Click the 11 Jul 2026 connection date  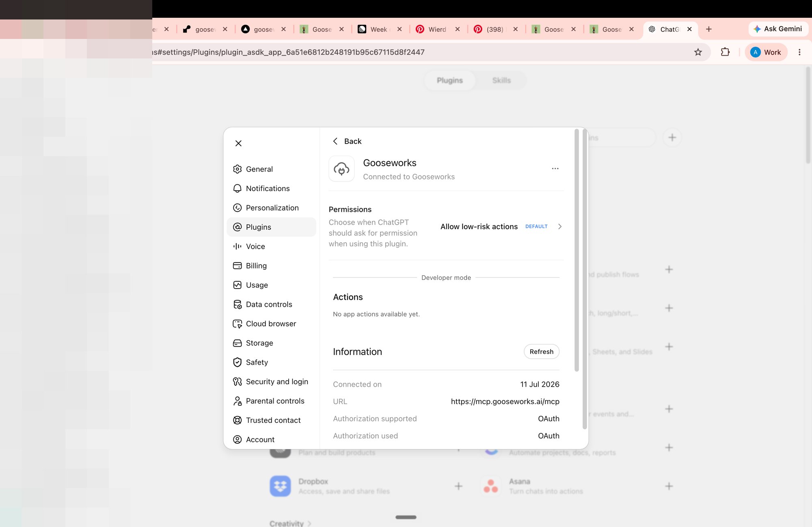coord(540,384)
